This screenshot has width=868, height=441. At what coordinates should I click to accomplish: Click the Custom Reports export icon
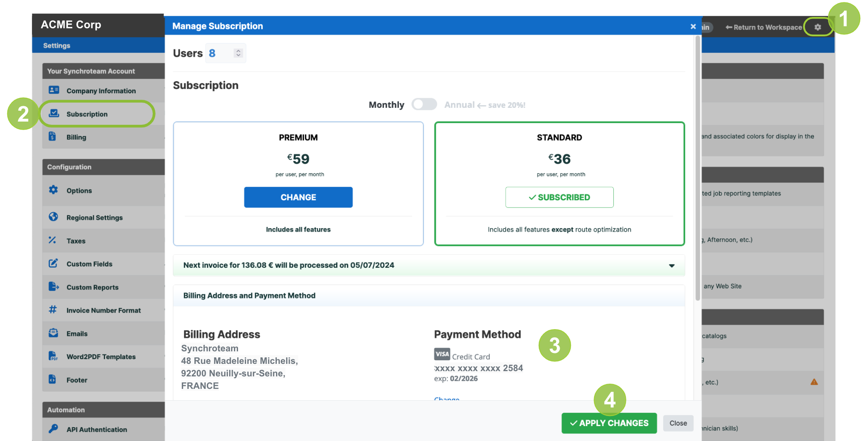click(54, 287)
